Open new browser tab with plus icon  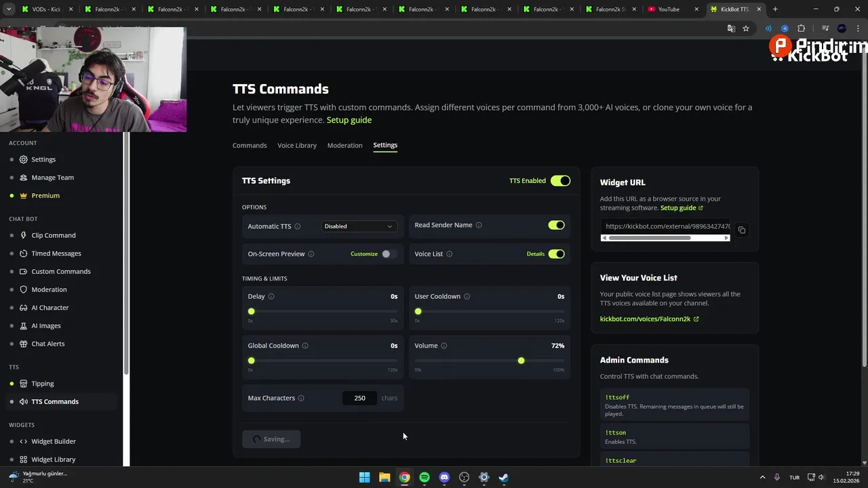point(775,9)
